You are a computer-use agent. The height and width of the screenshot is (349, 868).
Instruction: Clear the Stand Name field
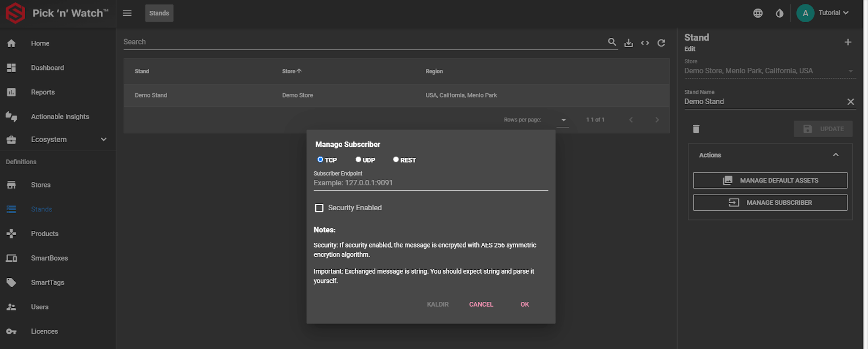(851, 101)
